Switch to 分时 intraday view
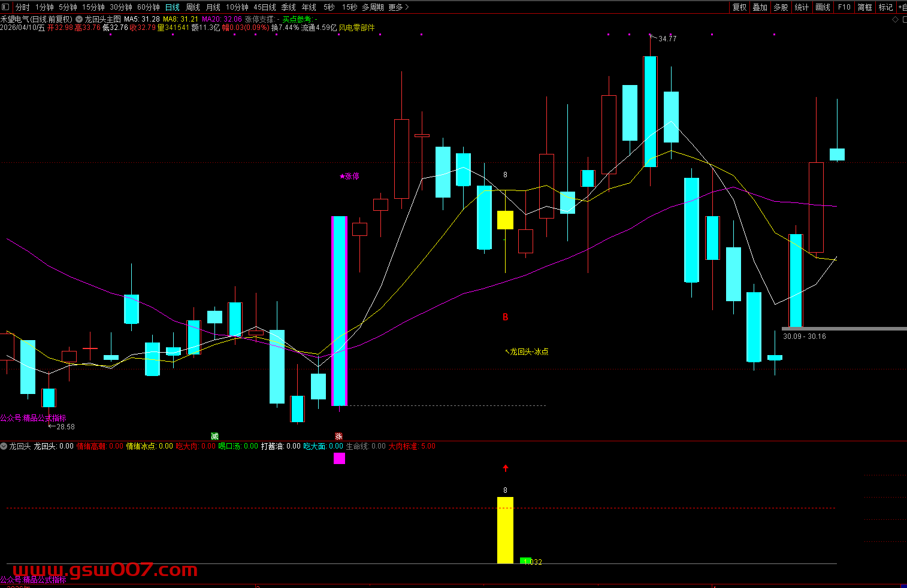 [x=23, y=7]
